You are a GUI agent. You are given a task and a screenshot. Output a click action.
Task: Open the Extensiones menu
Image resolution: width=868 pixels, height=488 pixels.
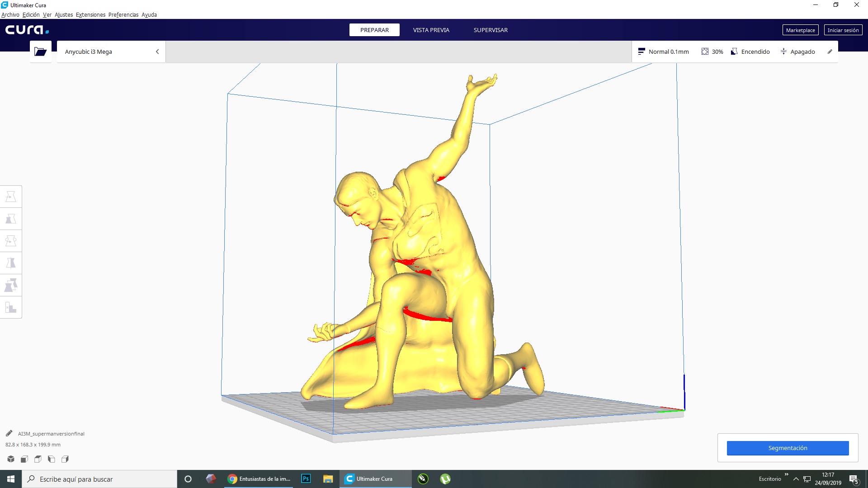tap(90, 14)
